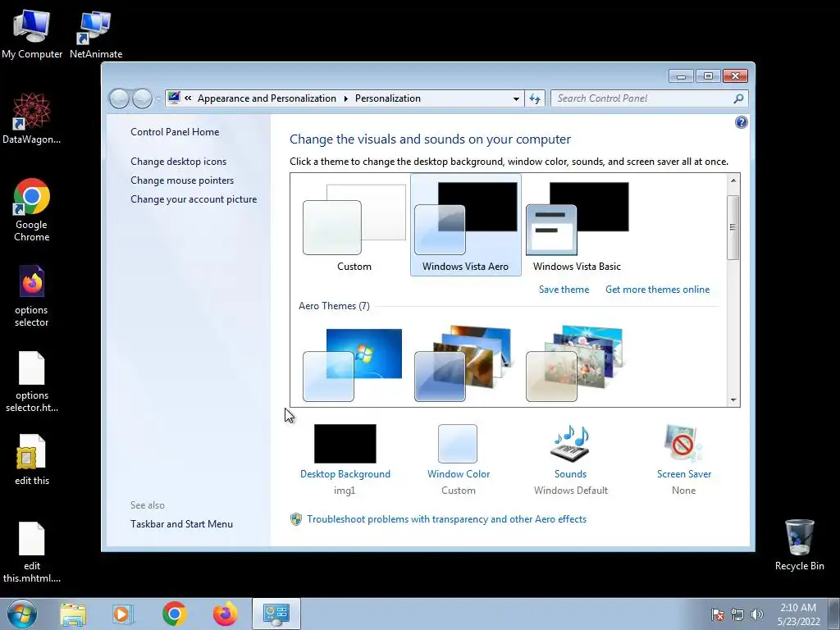Select the DataWagon desktop shortcut
The width and height of the screenshot is (840, 630).
coord(32,118)
